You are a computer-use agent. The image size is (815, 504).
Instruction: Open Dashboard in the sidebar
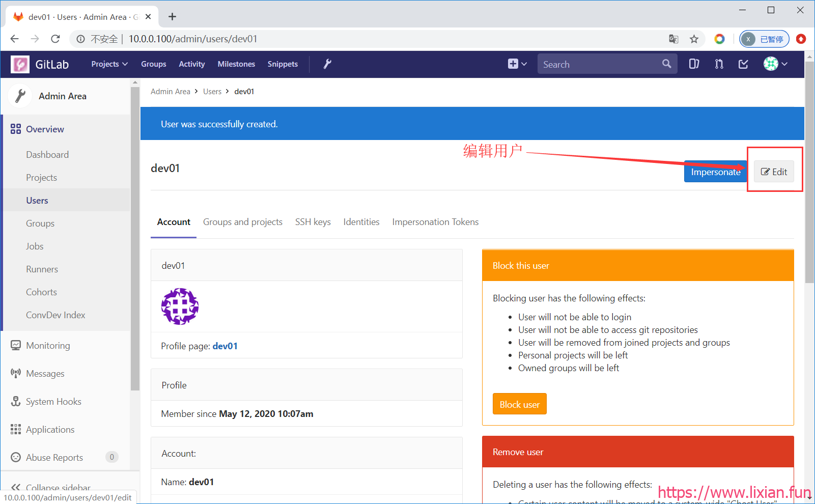tap(47, 155)
